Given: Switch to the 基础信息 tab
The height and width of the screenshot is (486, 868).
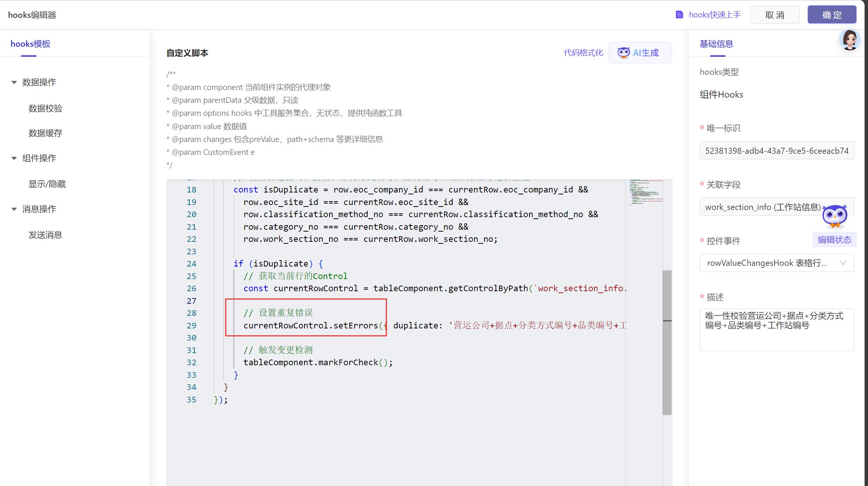Looking at the screenshot, I should pyautogui.click(x=716, y=44).
